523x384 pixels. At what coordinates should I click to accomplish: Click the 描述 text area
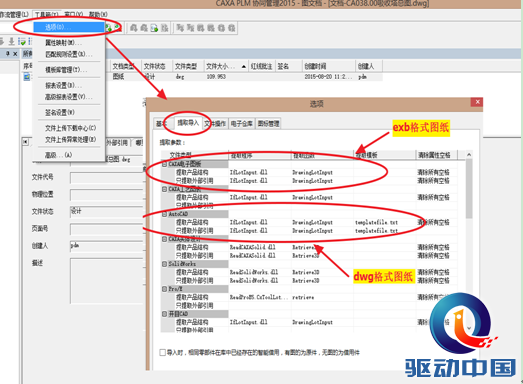tap(106, 281)
